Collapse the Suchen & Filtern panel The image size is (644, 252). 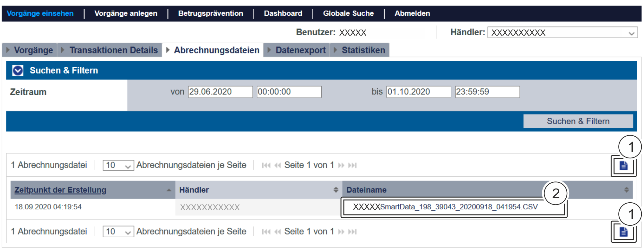coord(18,71)
